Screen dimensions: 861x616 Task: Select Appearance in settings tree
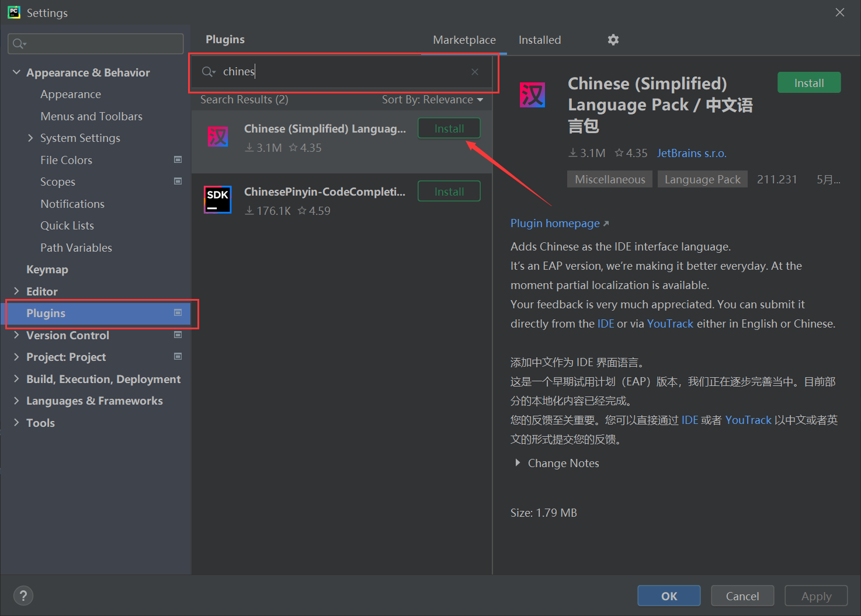pos(71,94)
